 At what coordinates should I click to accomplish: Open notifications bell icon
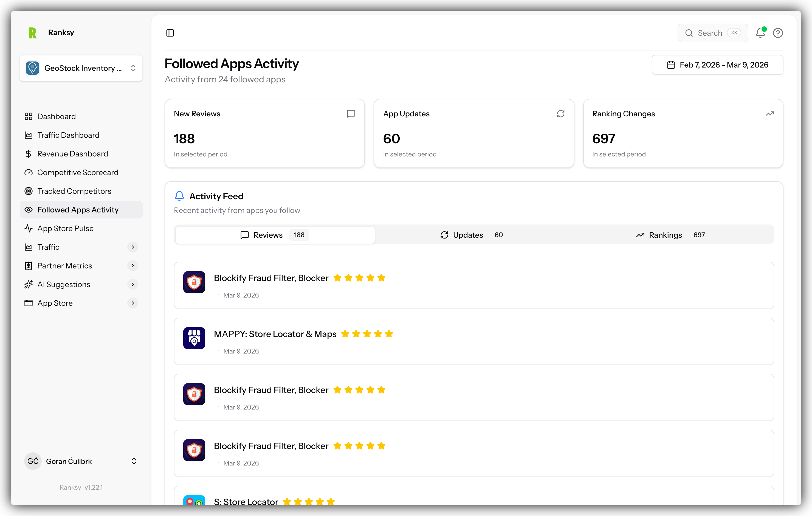[760, 33]
